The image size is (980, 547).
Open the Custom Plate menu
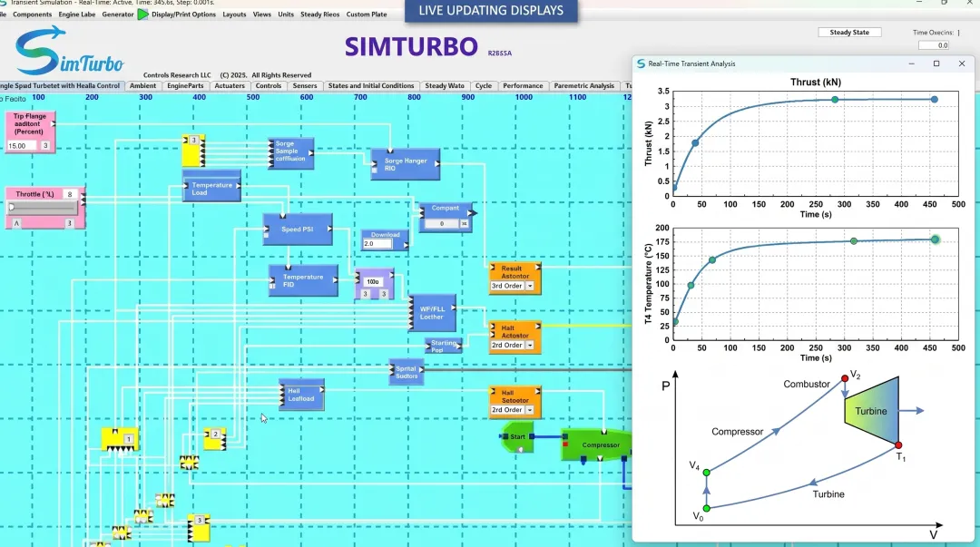tap(367, 15)
